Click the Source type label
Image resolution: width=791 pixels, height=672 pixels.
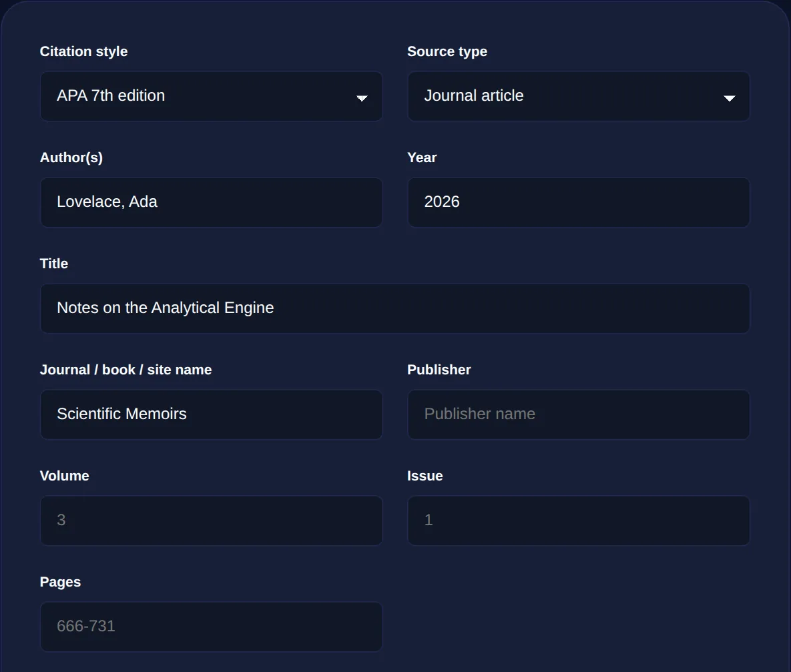tap(447, 51)
